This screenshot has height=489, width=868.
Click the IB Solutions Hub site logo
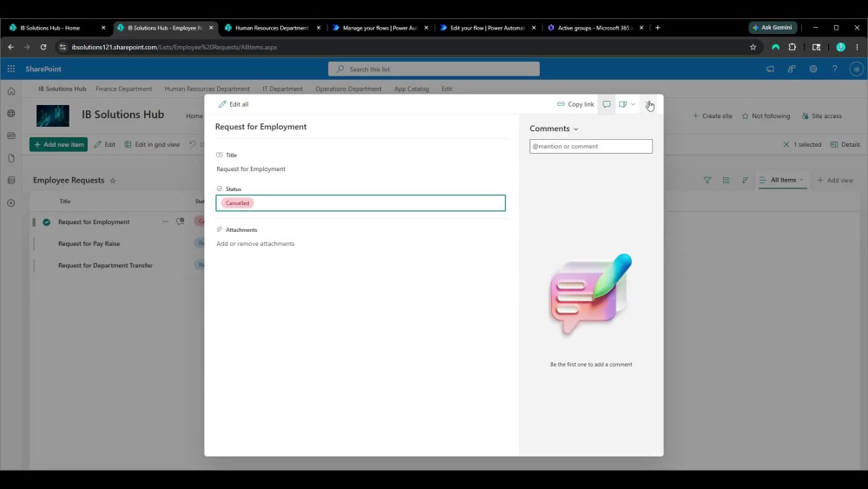click(53, 116)
